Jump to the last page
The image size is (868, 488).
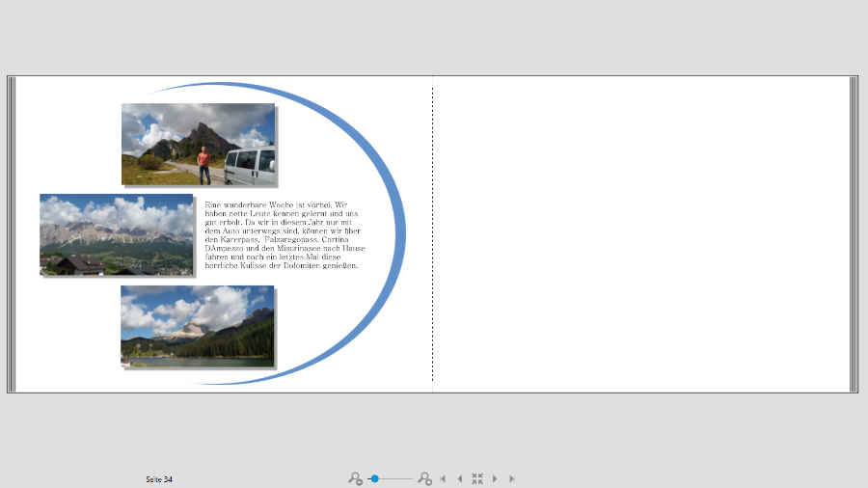point(512,478)
